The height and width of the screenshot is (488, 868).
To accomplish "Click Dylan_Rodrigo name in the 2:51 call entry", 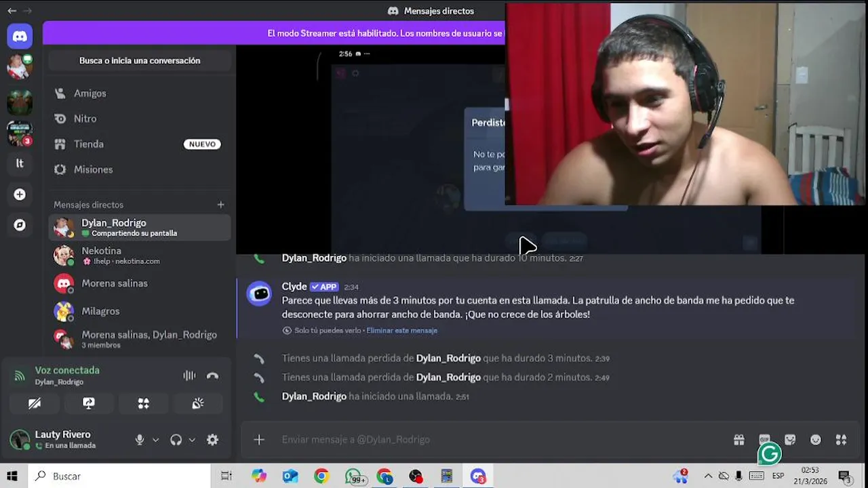I will point(314,396).
